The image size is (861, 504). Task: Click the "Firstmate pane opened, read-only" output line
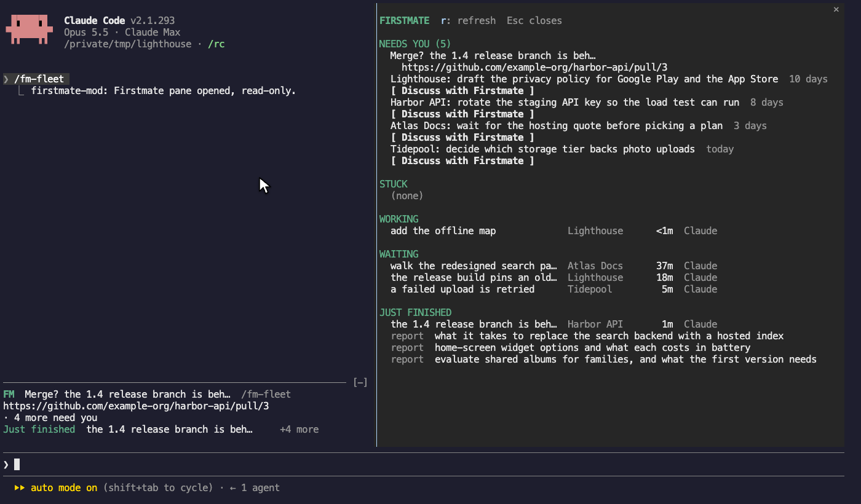tap(164, 90)
